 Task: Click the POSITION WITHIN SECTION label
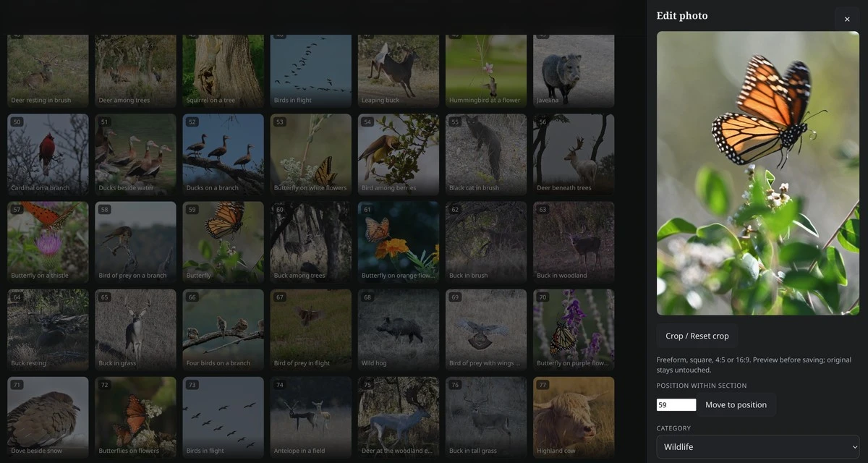point(702,386)
